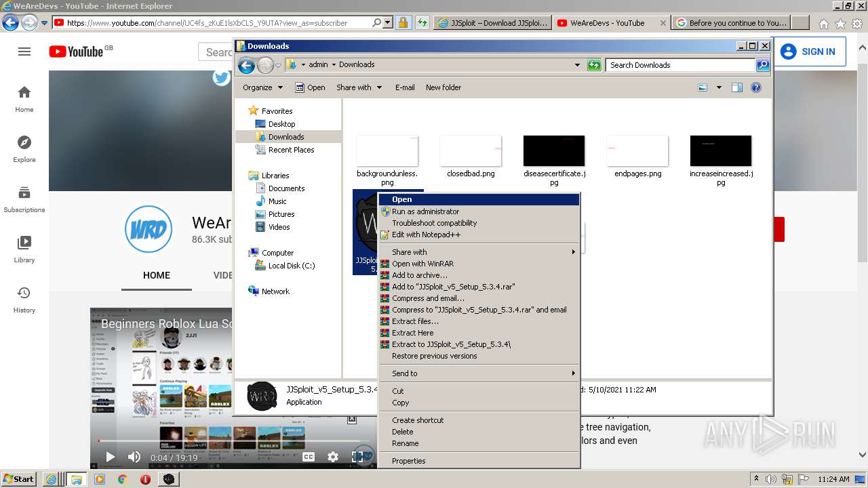Mute the video with the speaker icon
Screen dimensions: 868x488
[134, 457]
